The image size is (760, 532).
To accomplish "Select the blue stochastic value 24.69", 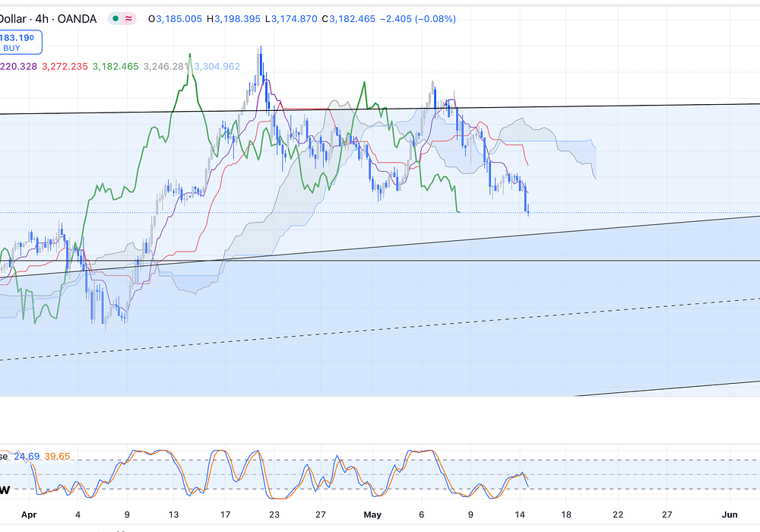I will 26,456.
